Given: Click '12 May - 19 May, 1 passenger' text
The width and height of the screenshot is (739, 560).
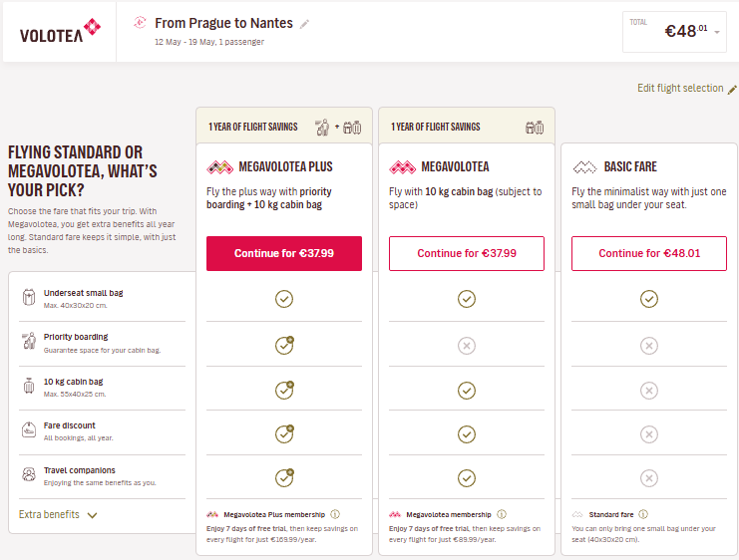Looking at the screenshot, I should (x=209, y=42).
